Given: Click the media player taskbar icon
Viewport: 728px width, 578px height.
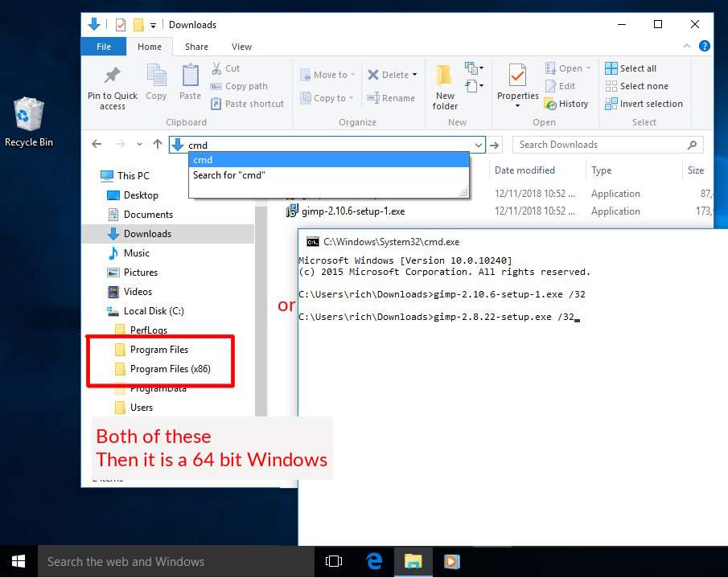Looking at the screenshot, I should [452, 561].
